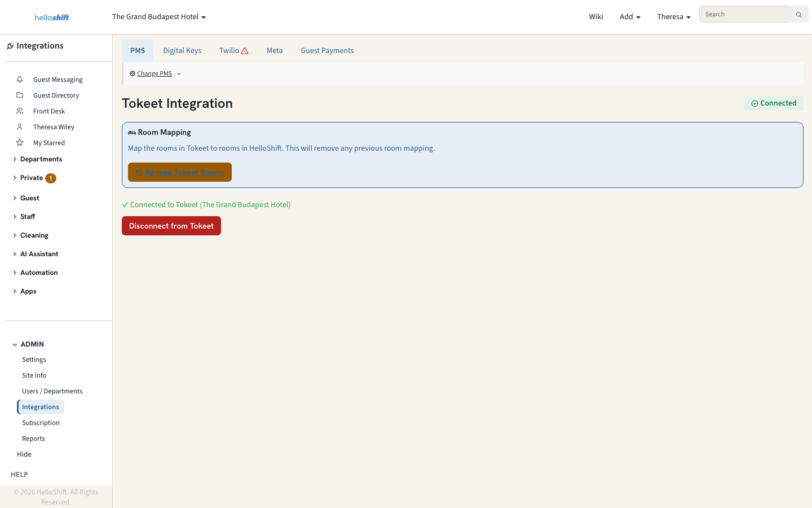The width and height of the screenshot is (812, 508).
Task: Click the 'Tokeet Integration' heading
Action: coord(177,103)
